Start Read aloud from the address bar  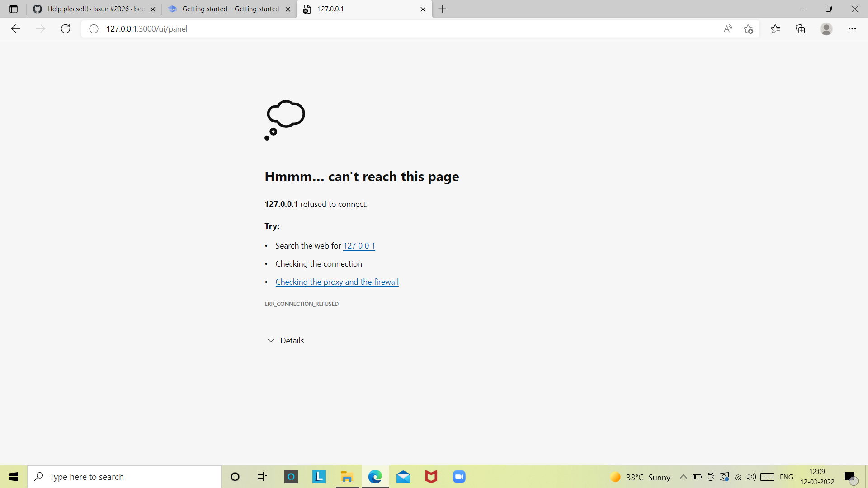click(728, 28)
